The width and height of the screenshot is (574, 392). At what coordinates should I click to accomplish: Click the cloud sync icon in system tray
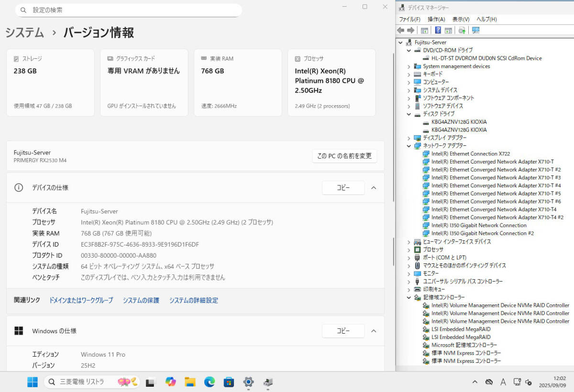[489, 382]
